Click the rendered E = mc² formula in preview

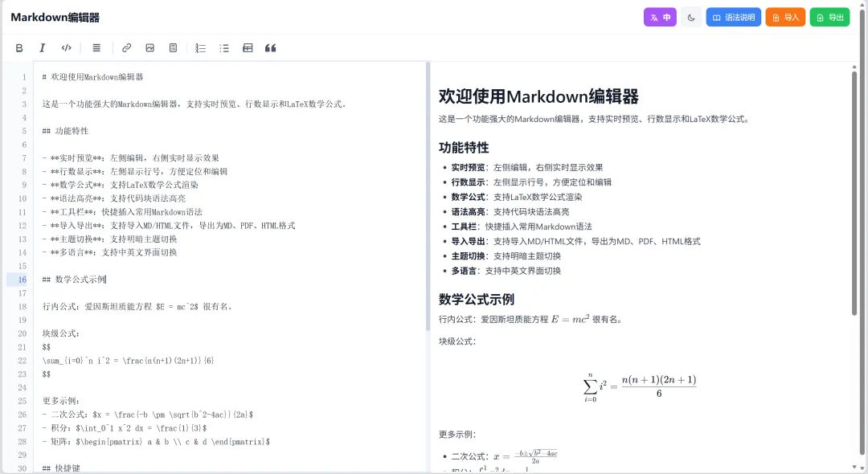click(x=570, y=319)
